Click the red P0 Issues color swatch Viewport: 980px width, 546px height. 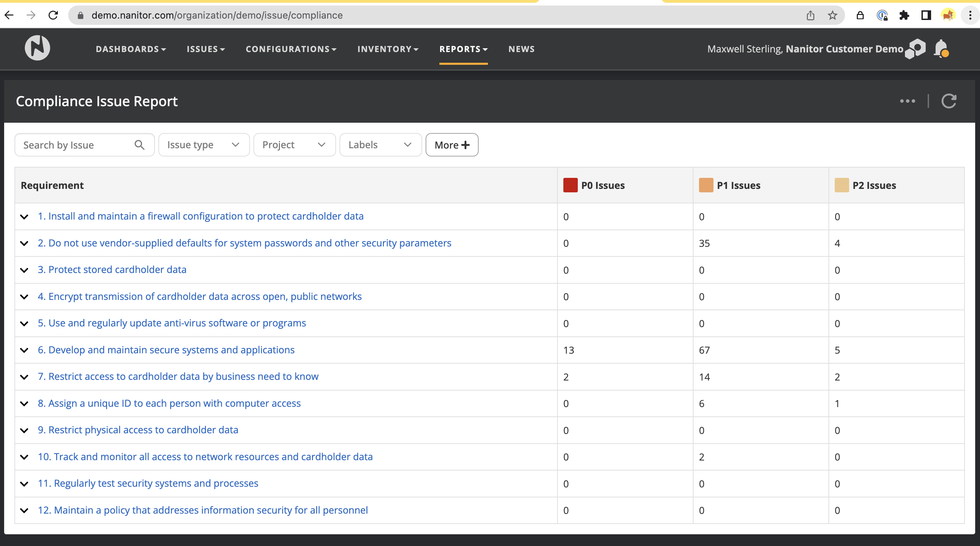[570, 185]
